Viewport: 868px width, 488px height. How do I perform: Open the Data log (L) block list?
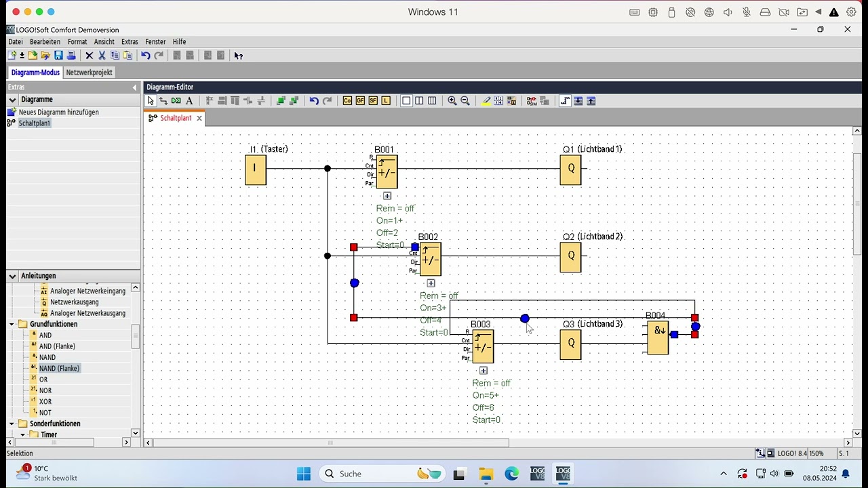[386, 101]
